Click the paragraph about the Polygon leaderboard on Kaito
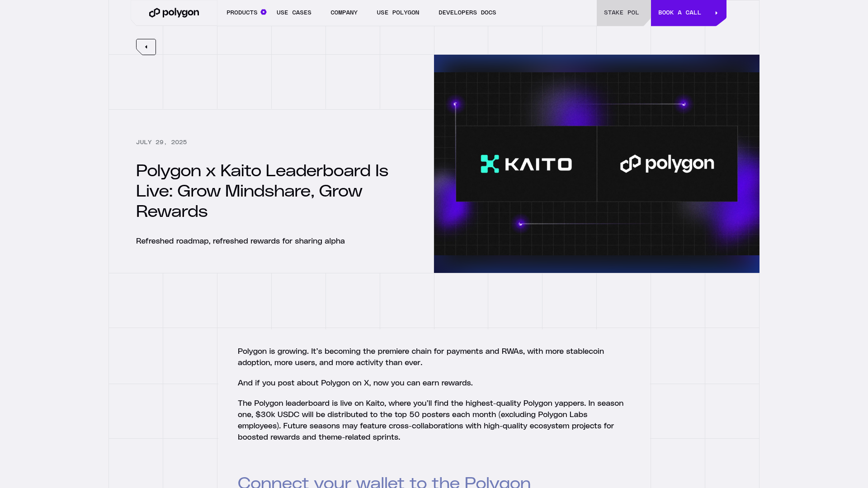This screenshot has width=868, height=488. click(431, 420)
